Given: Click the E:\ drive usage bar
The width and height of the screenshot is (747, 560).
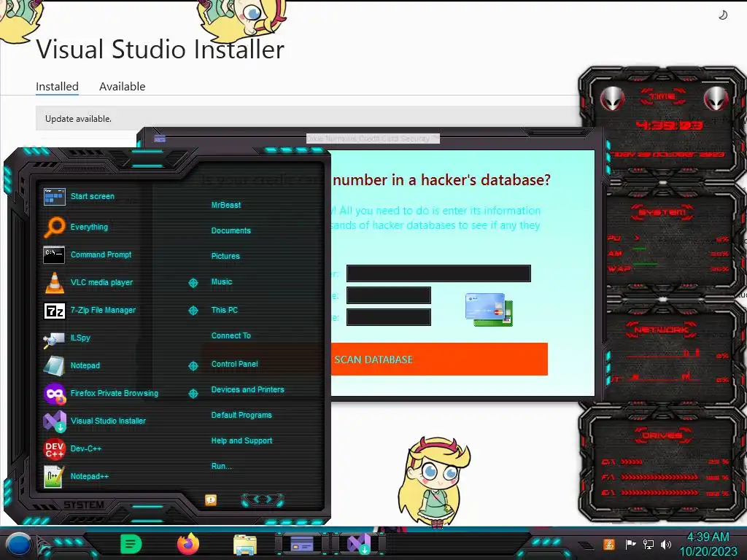Looking at the screenshot, I should 659,492.
